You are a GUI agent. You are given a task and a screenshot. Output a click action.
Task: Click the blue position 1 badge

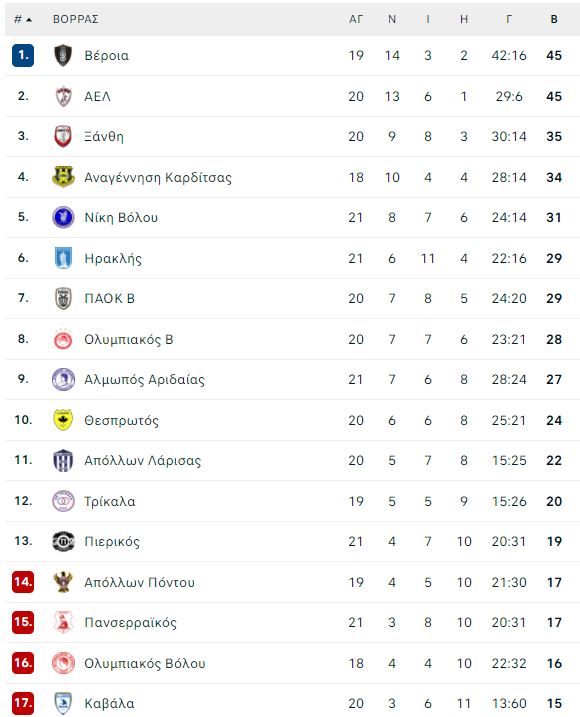23,55
